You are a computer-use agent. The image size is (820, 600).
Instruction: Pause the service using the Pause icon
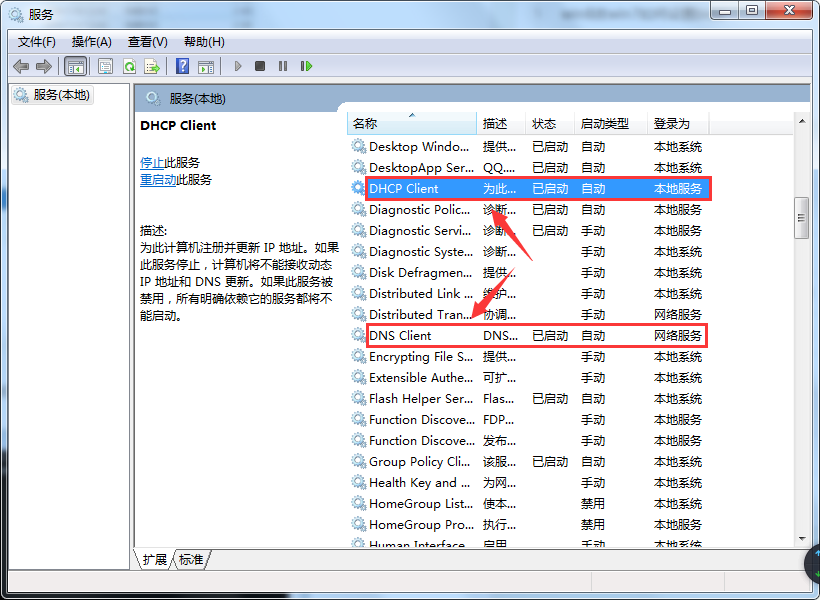(x=283, y=66)
